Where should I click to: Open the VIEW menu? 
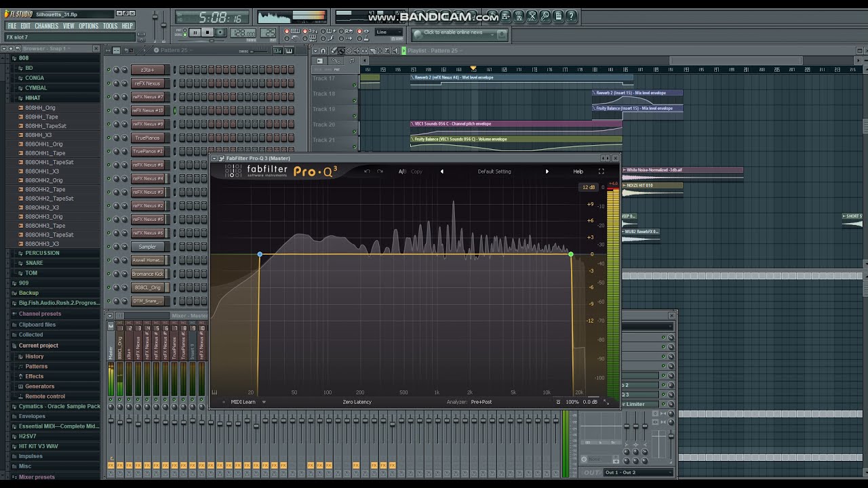click(x=68, y=26)
